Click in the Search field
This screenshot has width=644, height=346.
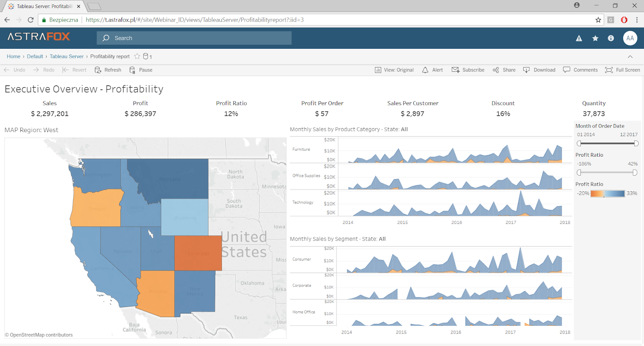194,38
